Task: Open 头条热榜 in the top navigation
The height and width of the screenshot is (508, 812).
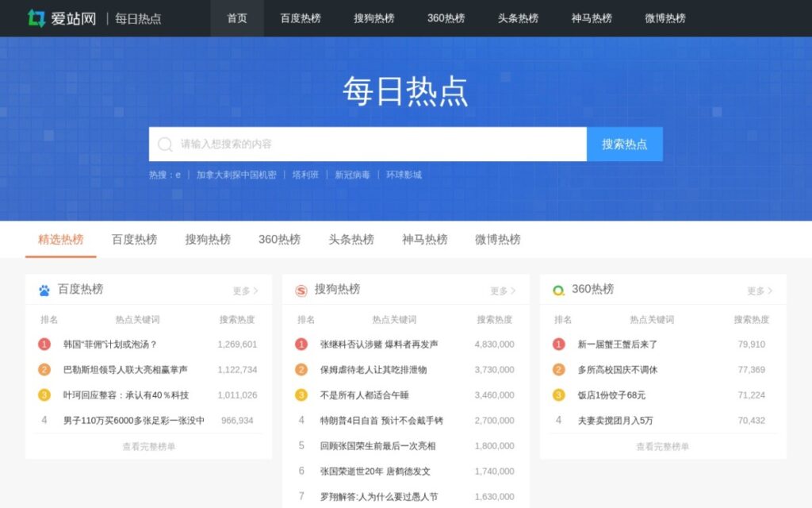Action: 519,18
